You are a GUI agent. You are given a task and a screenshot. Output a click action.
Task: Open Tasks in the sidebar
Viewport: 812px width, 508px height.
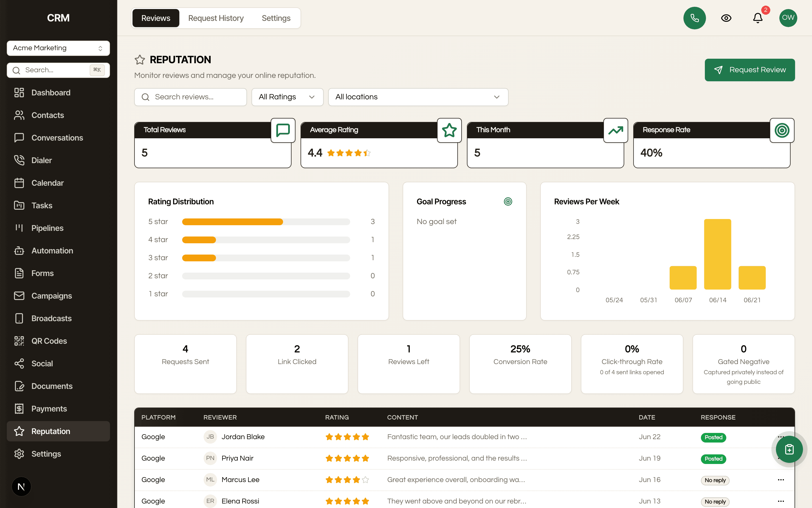tap(58, 205)
